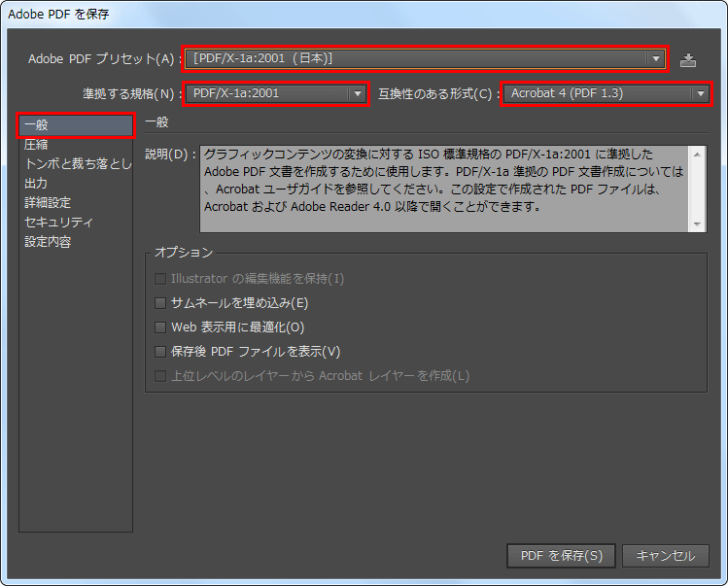728x586 pixels.
Task: Click inside the 説明 description text box
Action: tap(445, 189)
